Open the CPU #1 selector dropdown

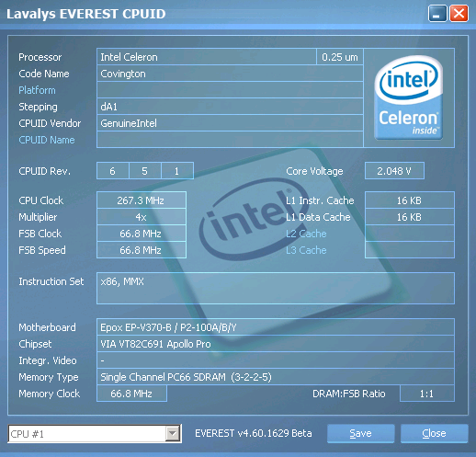[173, 433]
